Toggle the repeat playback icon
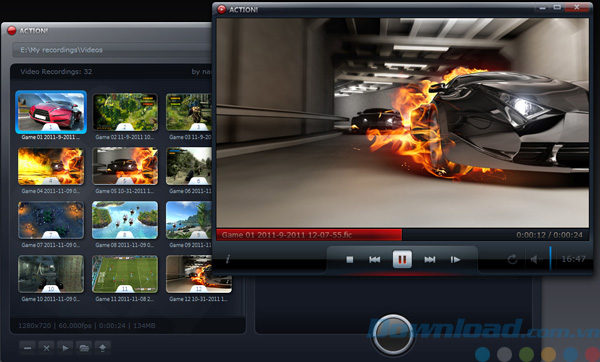The image size is (600, 362). [x=512, y=259]
